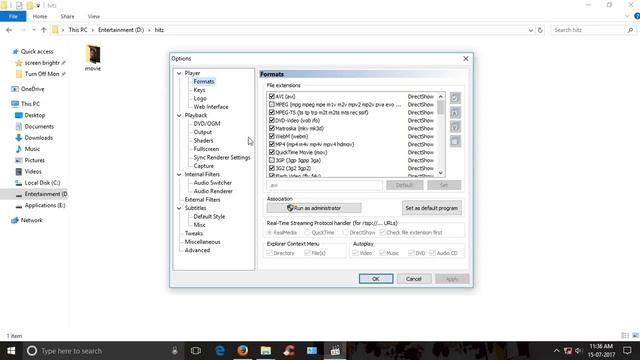
Task: Open Task View on the taskbar
Action: point(196,351)
